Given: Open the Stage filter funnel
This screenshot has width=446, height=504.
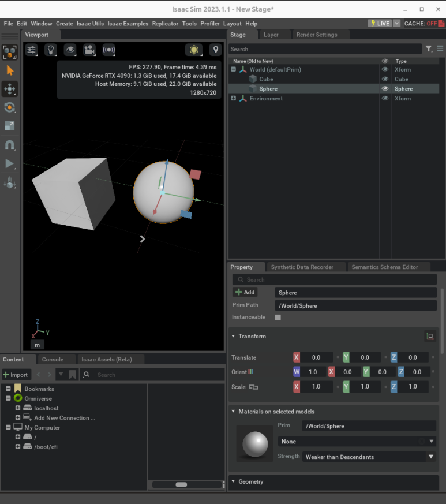Looking at the screenshot, I should coord(429,49).
